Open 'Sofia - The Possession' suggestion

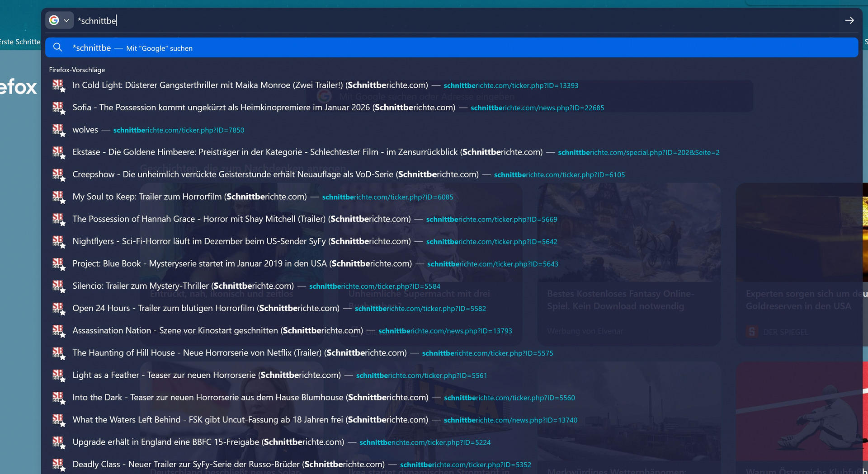(x=452, y=108)
